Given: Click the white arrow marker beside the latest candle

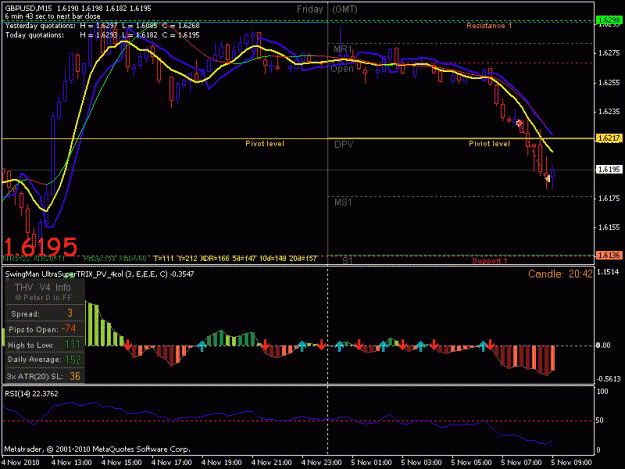Looking at the screenshot, I should pos(548,178).
